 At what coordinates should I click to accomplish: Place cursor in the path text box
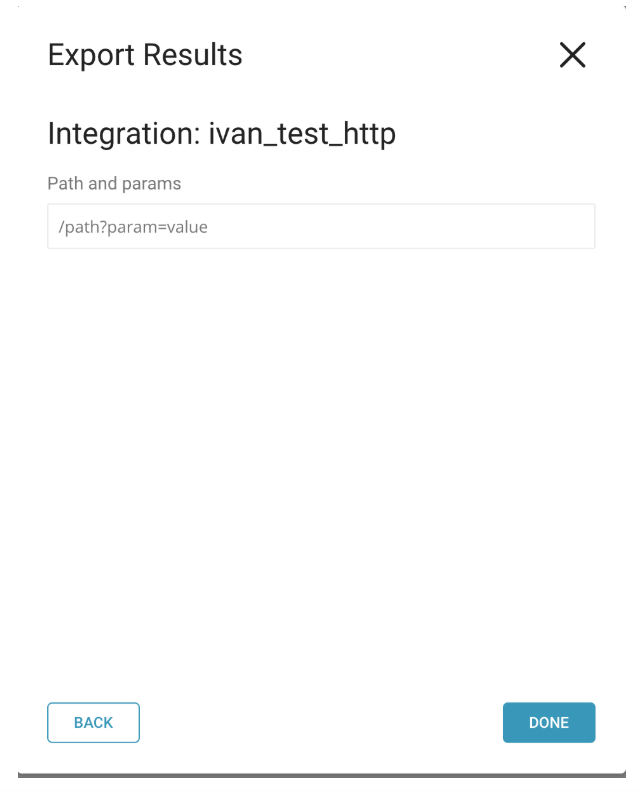(x=321, y=227)
